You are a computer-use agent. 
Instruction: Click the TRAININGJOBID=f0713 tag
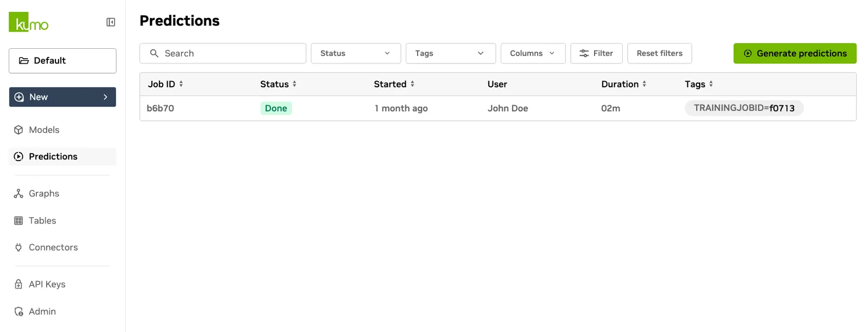[x=744, y=108]
